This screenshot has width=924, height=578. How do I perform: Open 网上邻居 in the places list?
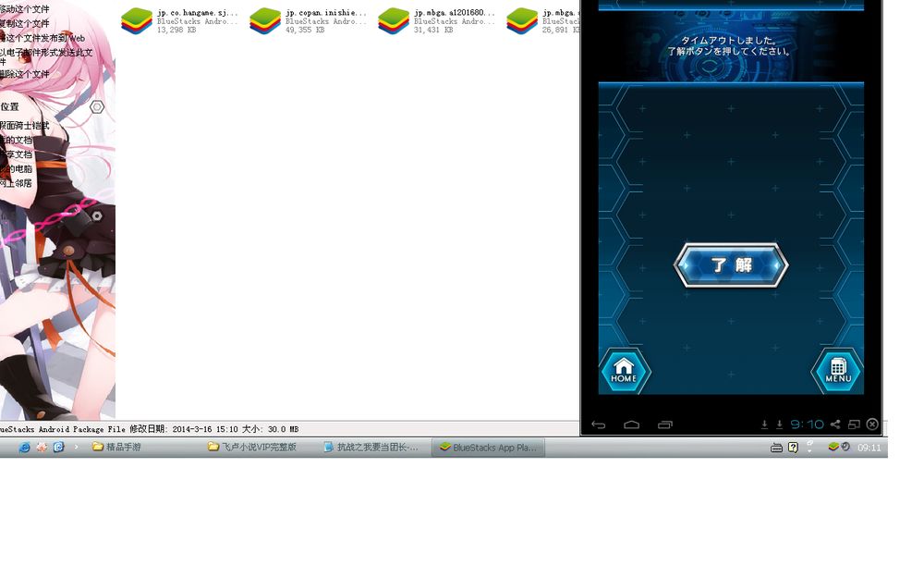coord(17,183)
